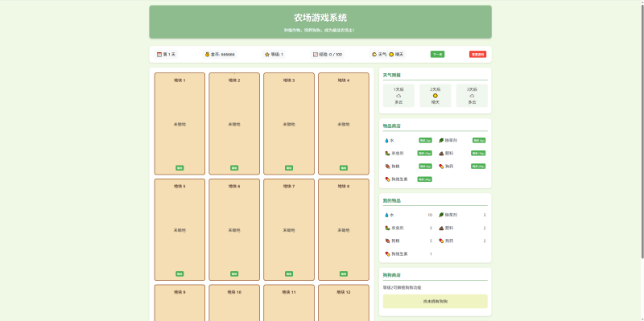
Task: Buy water with the green shop button
Action: (425, 140)
